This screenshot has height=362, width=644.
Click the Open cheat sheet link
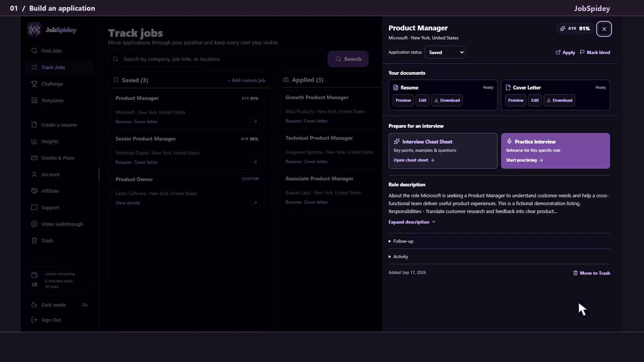point(414,160)
